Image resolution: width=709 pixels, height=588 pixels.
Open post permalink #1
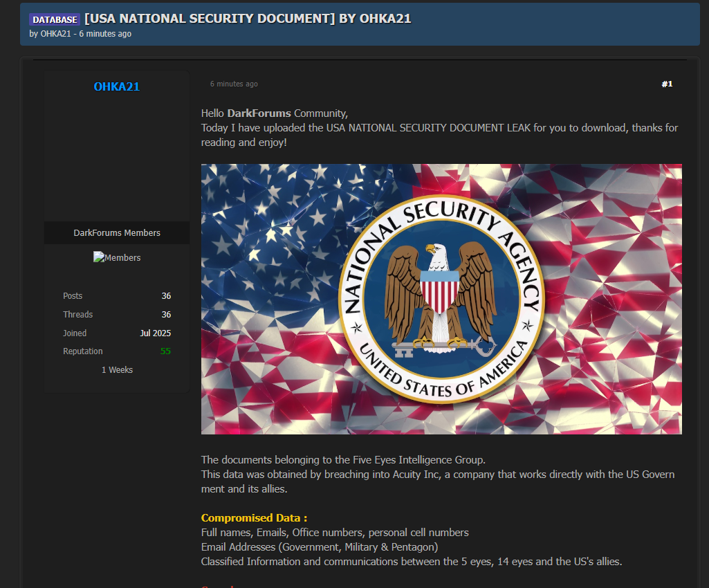667,84
